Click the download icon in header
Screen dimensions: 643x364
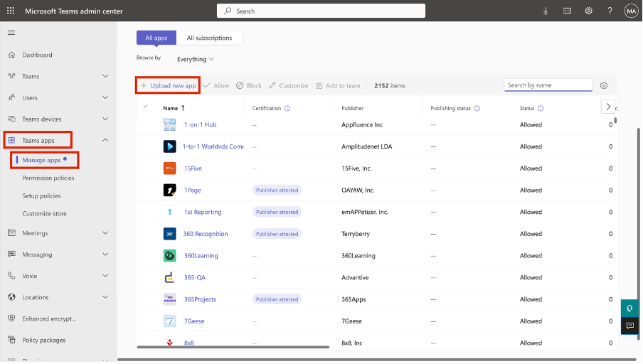tap(546, 11)
